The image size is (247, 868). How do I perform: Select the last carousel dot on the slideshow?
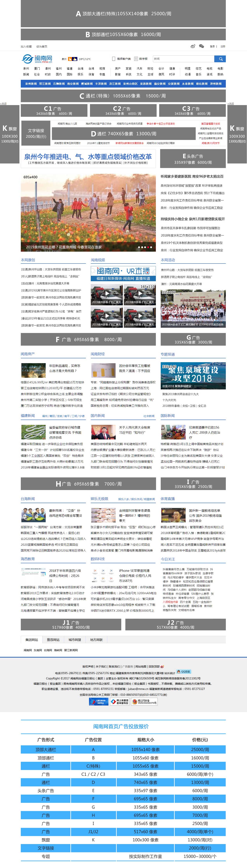(151, 247)
